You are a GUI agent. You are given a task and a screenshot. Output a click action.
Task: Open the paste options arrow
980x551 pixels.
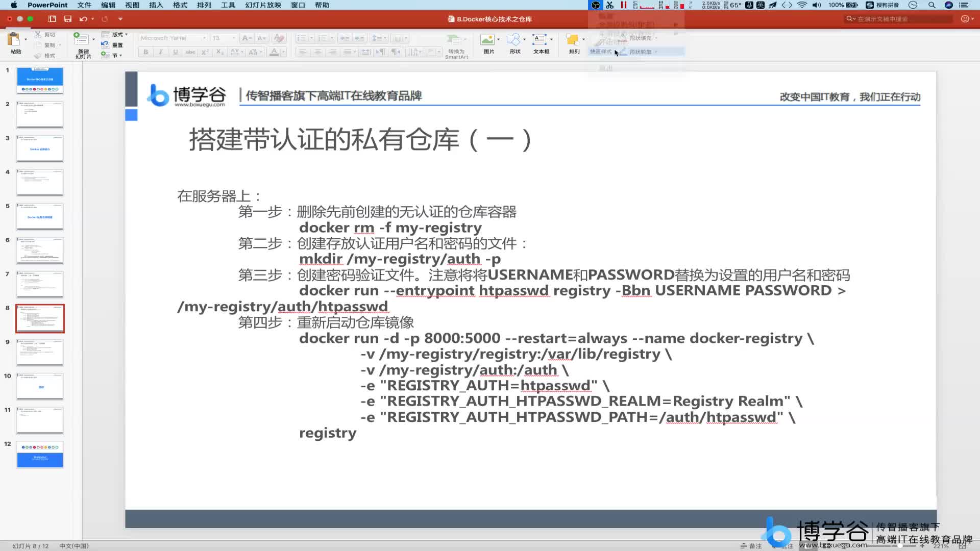point(26,39)
